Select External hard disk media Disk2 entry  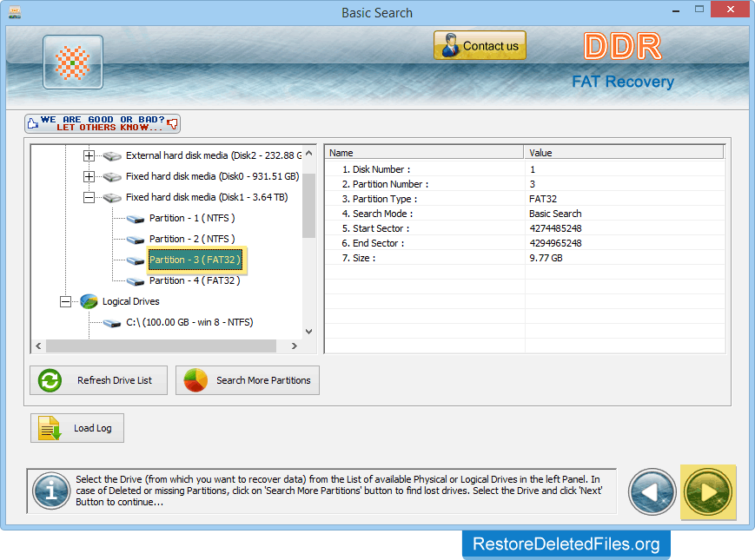point(214,156)
